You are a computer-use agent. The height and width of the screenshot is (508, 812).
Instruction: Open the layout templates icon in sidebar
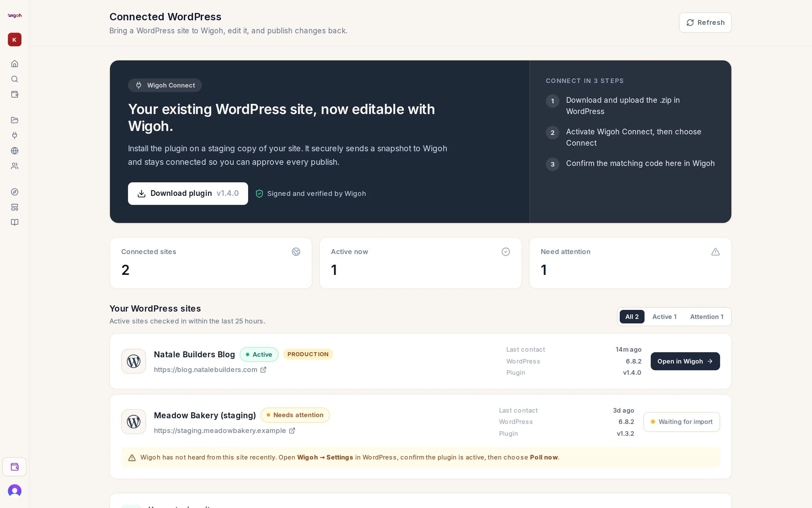coord(14,207)
